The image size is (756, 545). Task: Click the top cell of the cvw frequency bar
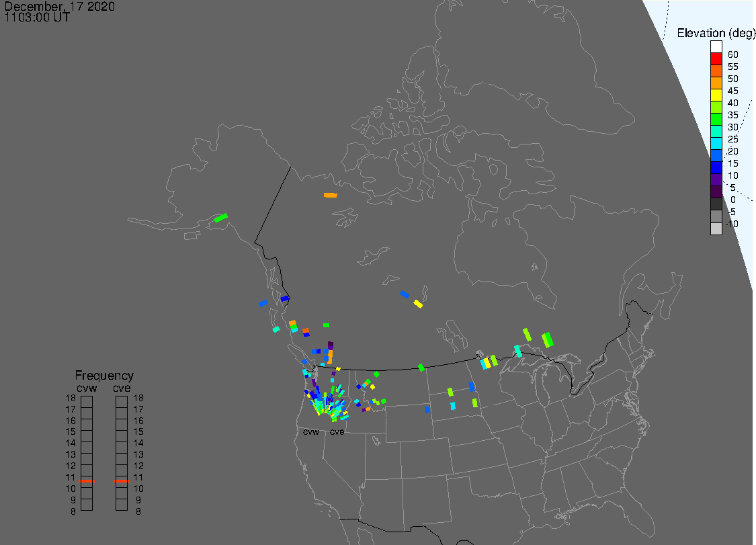(87, 402)
